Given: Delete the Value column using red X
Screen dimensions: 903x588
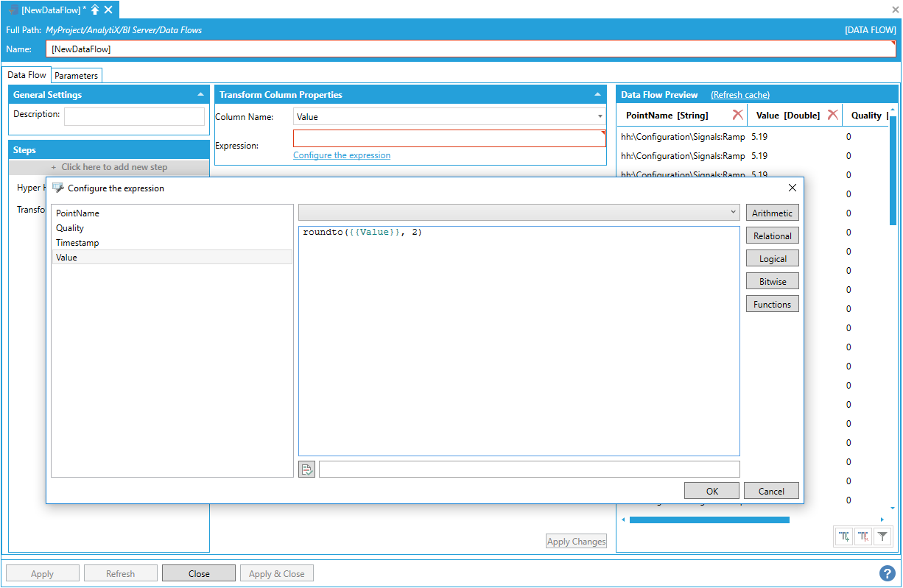Looking at the screenshot, I should click(x=832, y=115).
